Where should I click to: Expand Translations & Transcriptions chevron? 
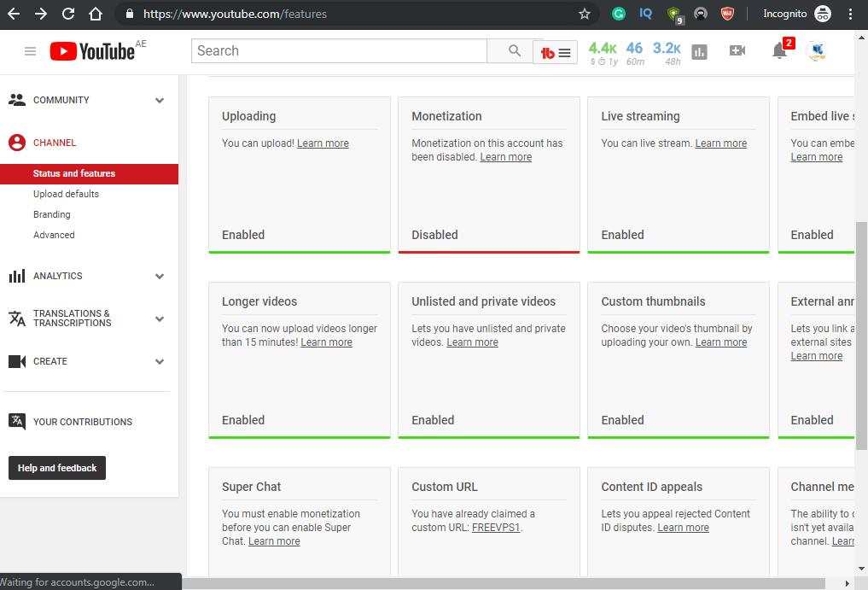point(160,318)
